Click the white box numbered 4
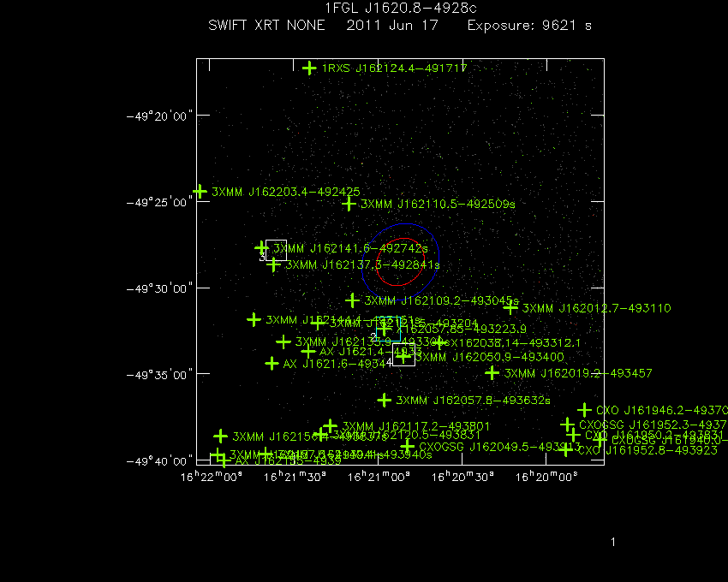Screen dimensions: 728x582 pyautogui.click(x=404, y=355)
